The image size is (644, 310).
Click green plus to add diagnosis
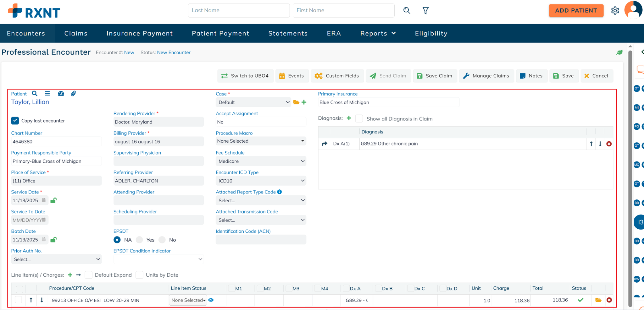point(349,118)
